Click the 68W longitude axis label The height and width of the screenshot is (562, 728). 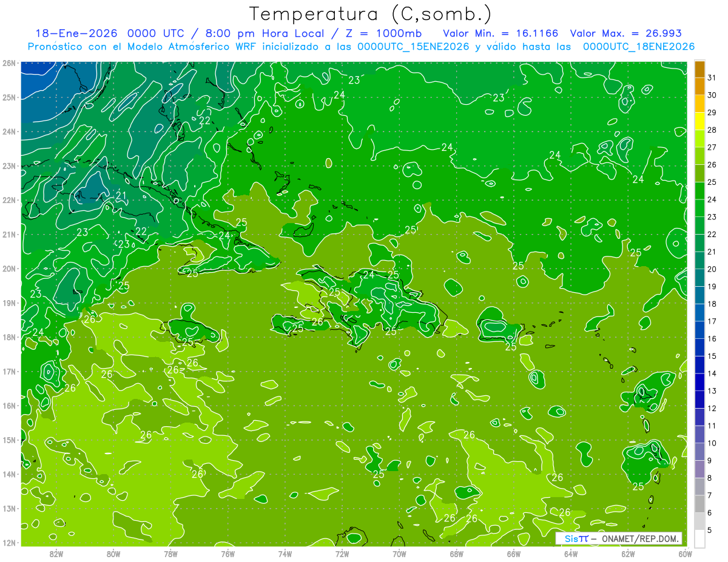[456, 554]
